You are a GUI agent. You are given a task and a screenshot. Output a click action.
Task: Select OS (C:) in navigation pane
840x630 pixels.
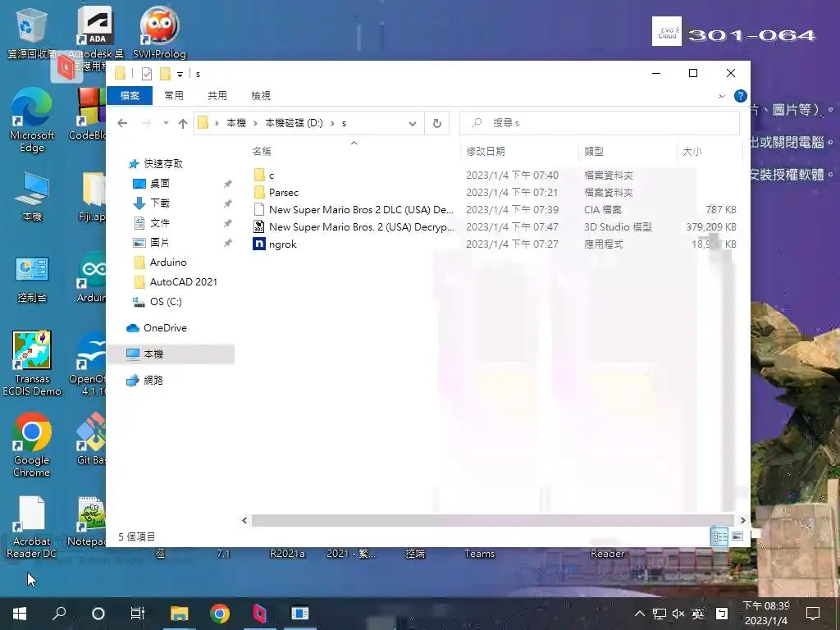coord(166,302)
